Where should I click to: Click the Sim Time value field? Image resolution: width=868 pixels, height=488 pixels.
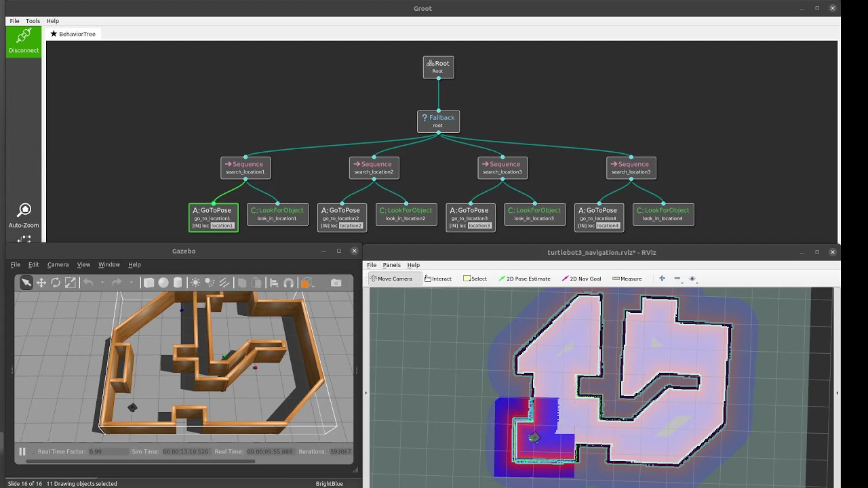pyautogui.click(x=186, y=451)
